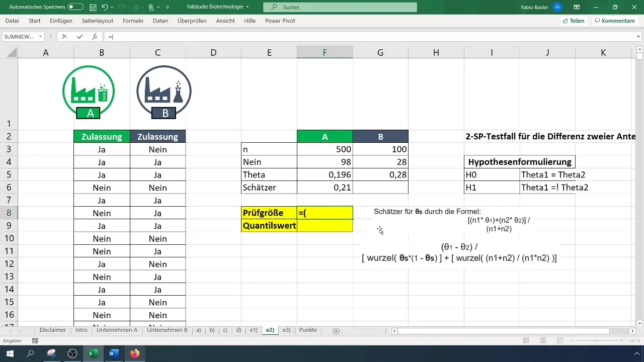The width and height of the screenshot is (644, 362).
Task: Open the Datei menu
Action: (12, 21)
